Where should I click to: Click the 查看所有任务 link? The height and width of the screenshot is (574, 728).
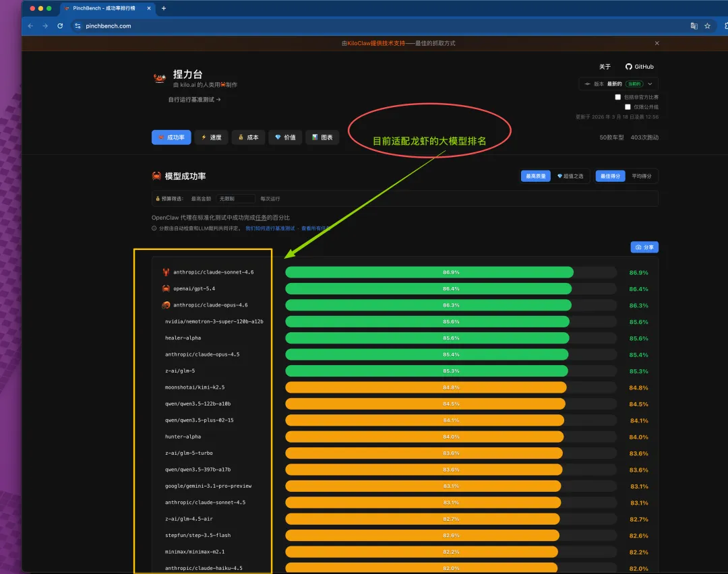point(315,228)
